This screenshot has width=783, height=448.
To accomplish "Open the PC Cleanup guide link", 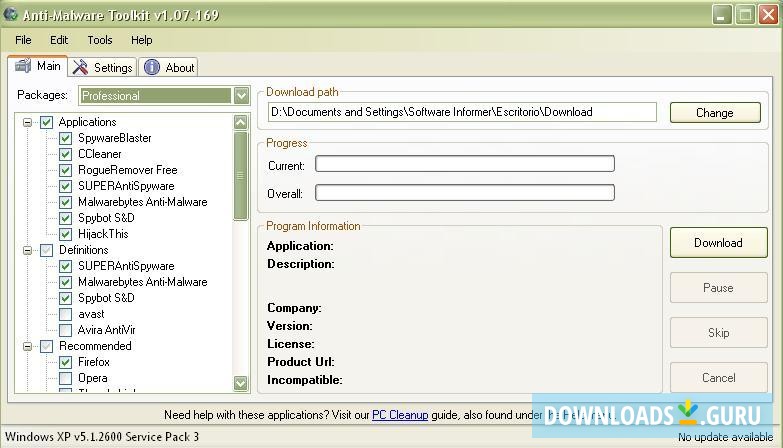I will 400,415.
